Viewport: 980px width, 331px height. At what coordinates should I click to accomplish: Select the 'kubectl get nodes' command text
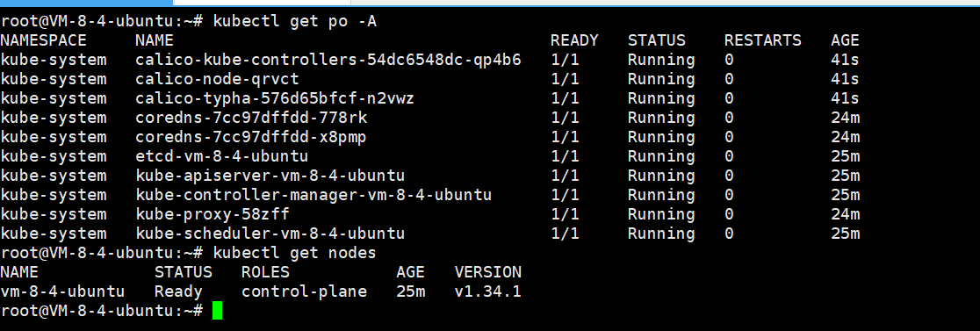click(x=295, y=253)
